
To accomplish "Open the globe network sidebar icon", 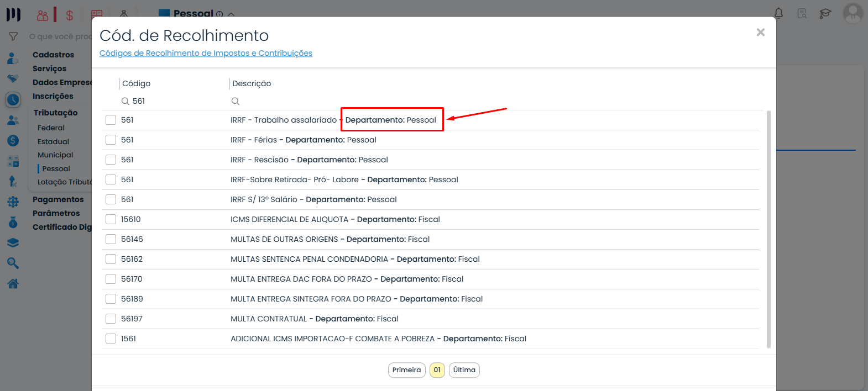I will click(13, 202).
